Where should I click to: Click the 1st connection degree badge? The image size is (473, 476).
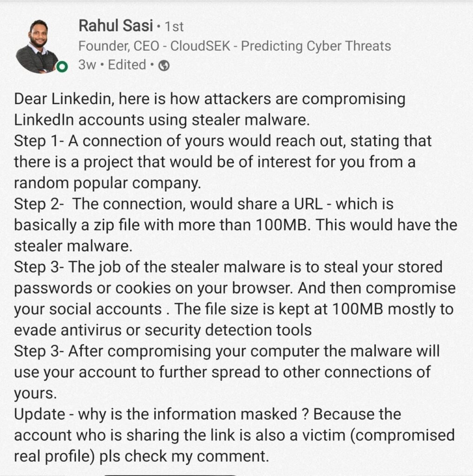tap(174, 26)
